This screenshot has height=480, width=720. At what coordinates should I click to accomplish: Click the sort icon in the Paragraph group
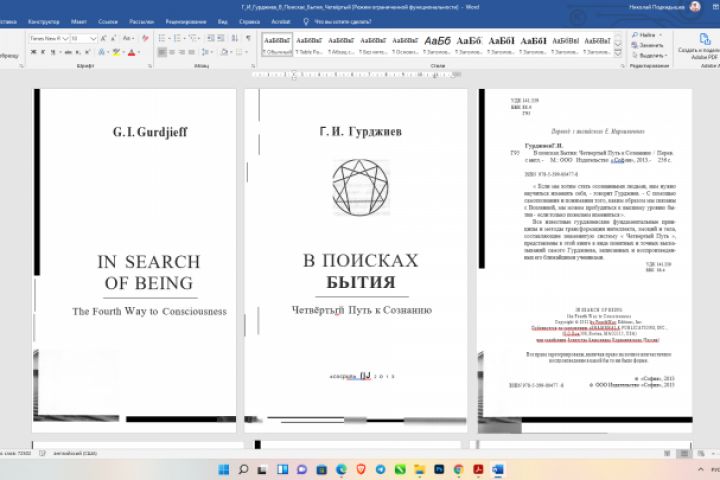pyautogui.click(x=235, y=38)
